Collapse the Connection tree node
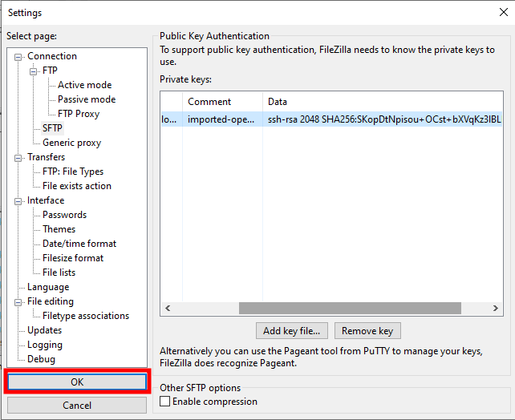 click(18, 58)
